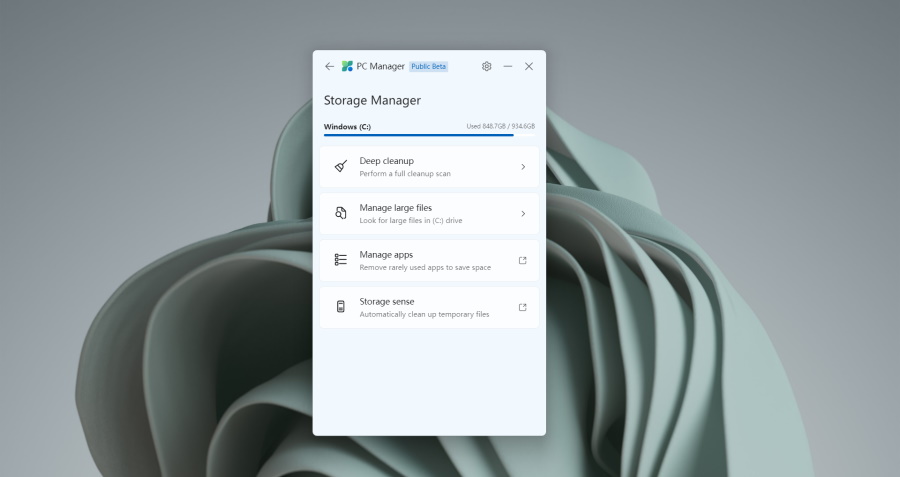The width and height of the screenshot is (900, 477).
Task: Click the Manage apps list icon
Action: 341,260
